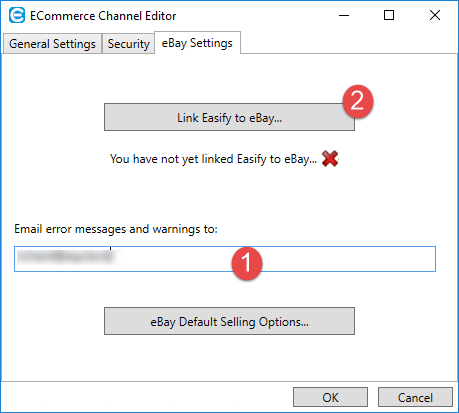Switch to the General Settings tab
This screenshot has height=413, width=459.
point(52,44)
